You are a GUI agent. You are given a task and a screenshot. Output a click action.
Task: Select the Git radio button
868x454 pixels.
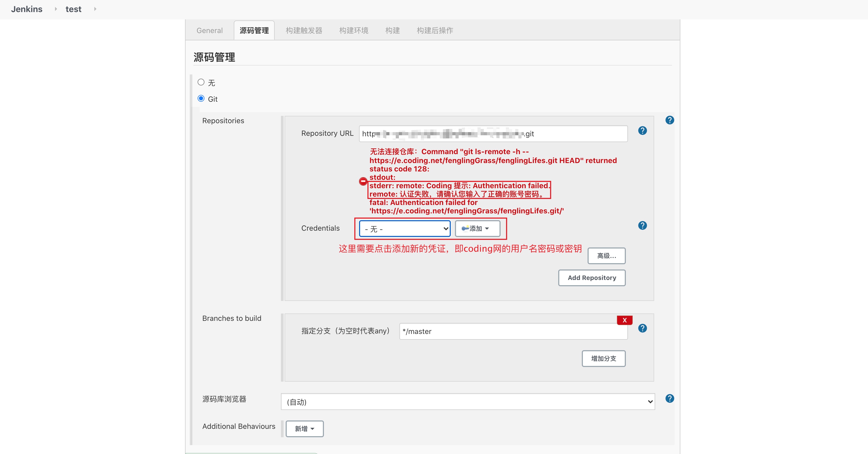tap(201, 98)
